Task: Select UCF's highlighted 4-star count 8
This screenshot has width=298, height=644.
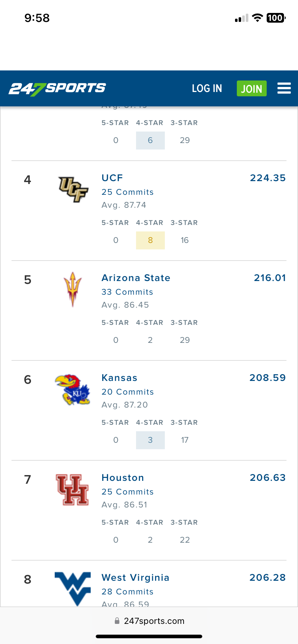Action: pyautogui.click(x=150, y=240)
